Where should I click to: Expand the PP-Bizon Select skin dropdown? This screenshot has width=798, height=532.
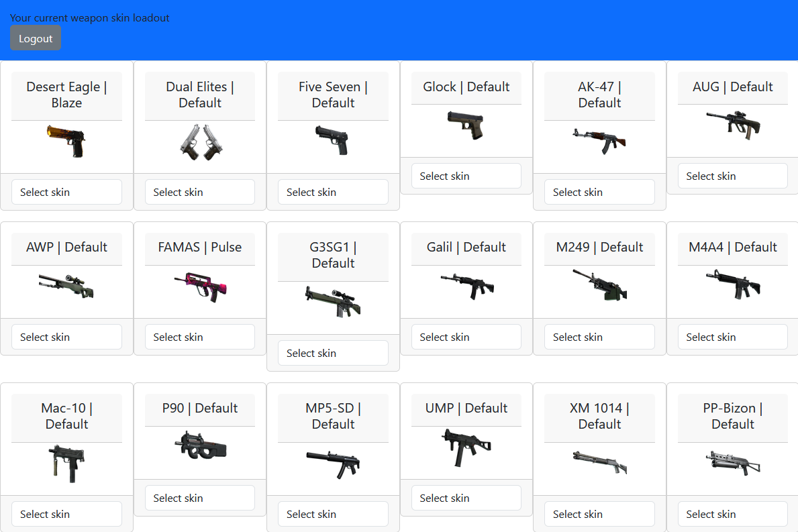point(732,514)
